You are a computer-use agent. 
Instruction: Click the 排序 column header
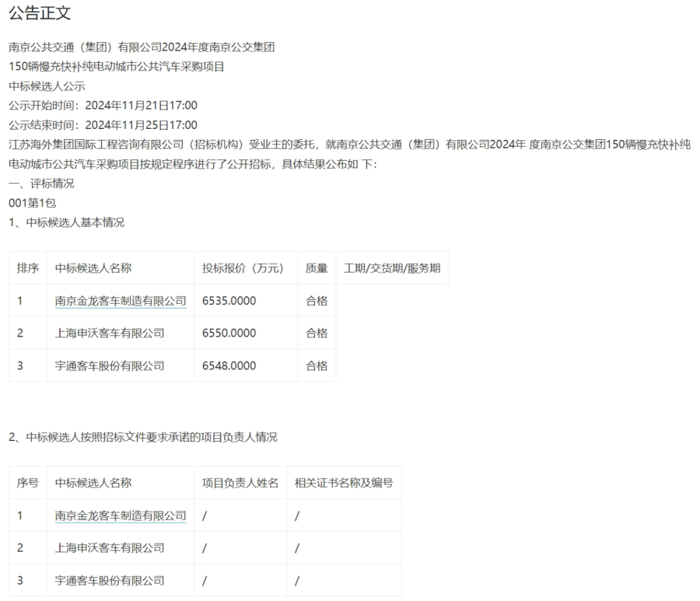click(28, 268)
